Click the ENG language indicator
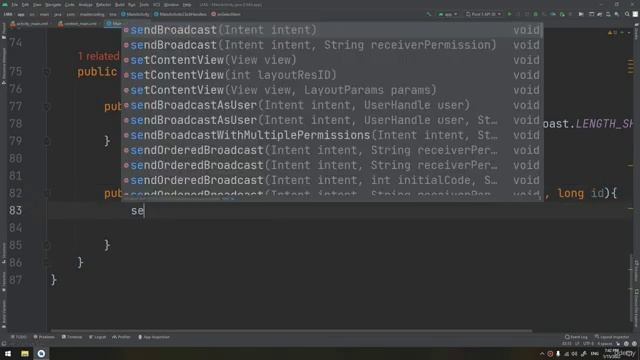This screenshot has height=360, width=640. click(x=595, y=354)
